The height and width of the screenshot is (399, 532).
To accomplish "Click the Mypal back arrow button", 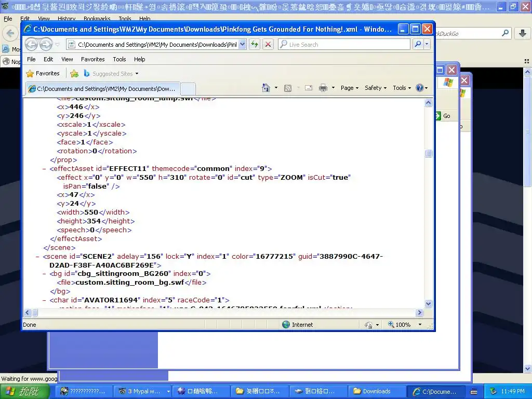I will pyautogui.click(x=10, y=33).
